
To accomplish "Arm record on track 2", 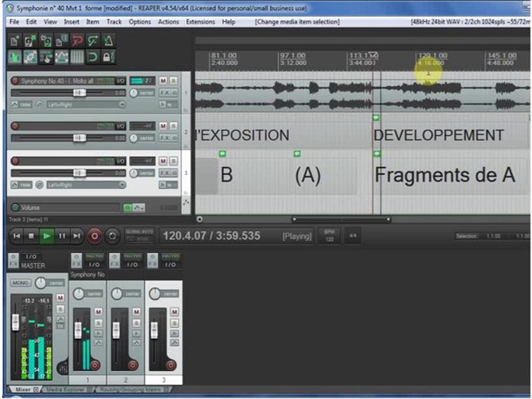I will tap(15, 126).
